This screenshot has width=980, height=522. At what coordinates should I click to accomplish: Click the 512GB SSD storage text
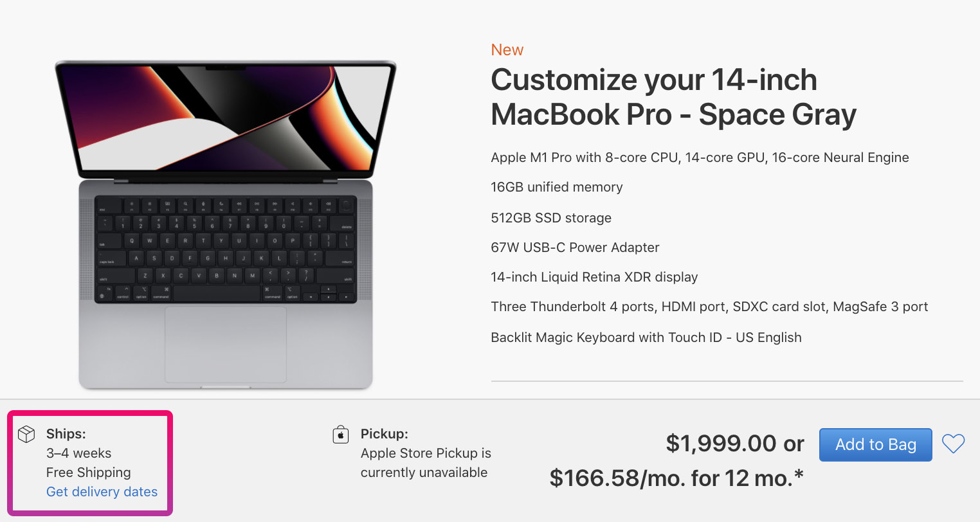pos(550,218)
